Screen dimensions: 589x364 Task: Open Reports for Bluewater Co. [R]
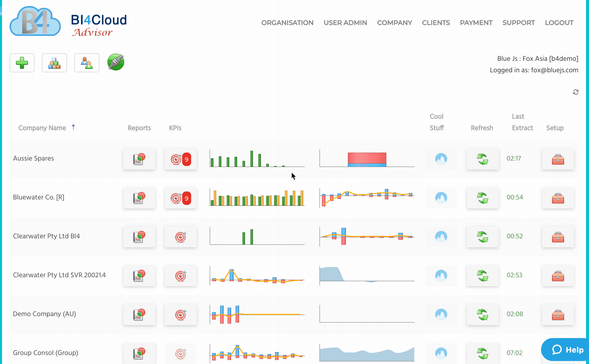pos(139,198)
